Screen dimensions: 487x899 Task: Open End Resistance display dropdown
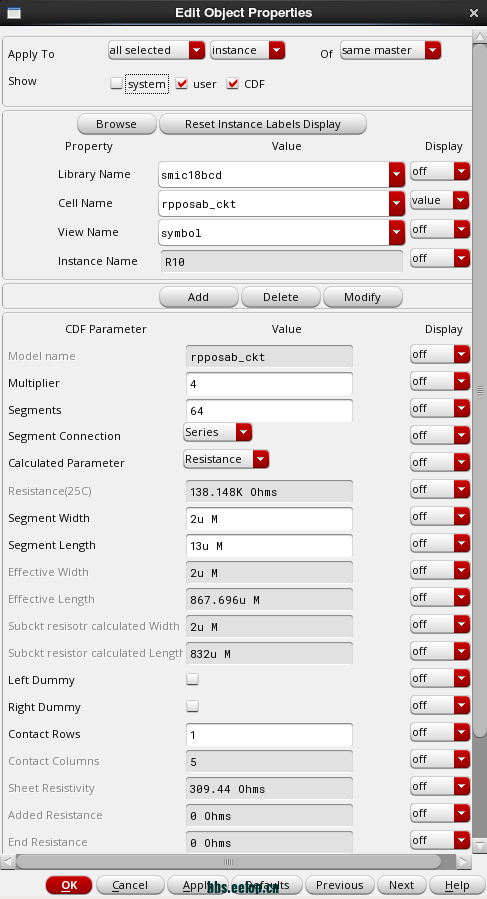440,840
